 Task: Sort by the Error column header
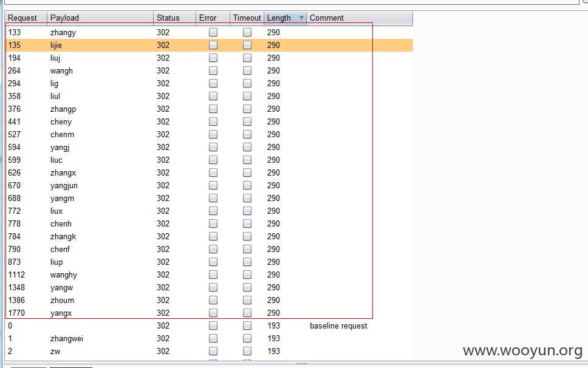tap(213, 18)
